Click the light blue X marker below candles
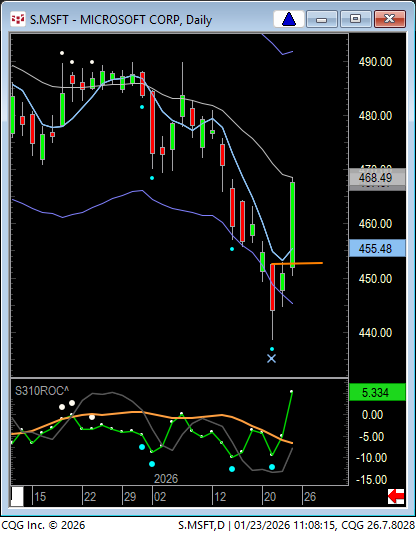 click(x=271, y=359)
